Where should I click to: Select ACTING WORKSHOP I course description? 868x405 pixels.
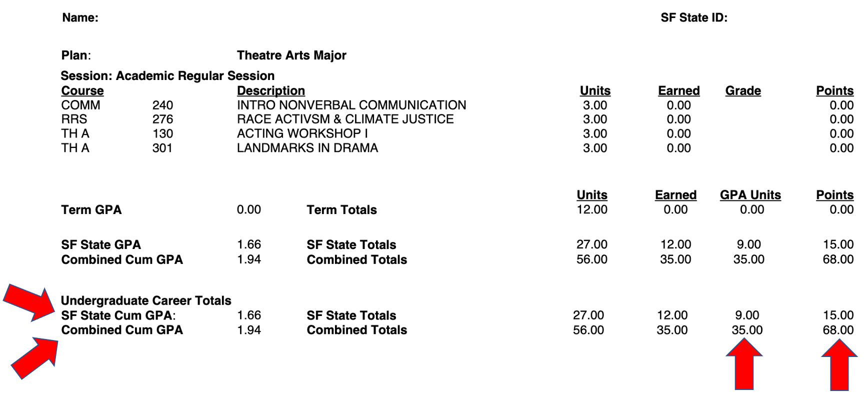[302, 134]
